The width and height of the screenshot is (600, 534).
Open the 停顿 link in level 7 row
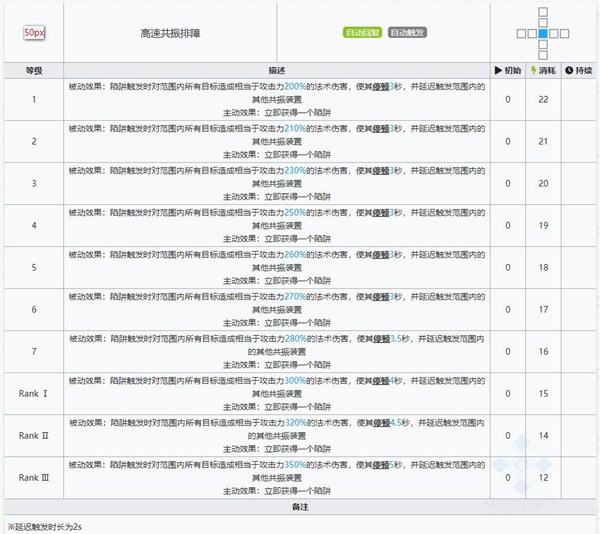[x=382, y=339]
